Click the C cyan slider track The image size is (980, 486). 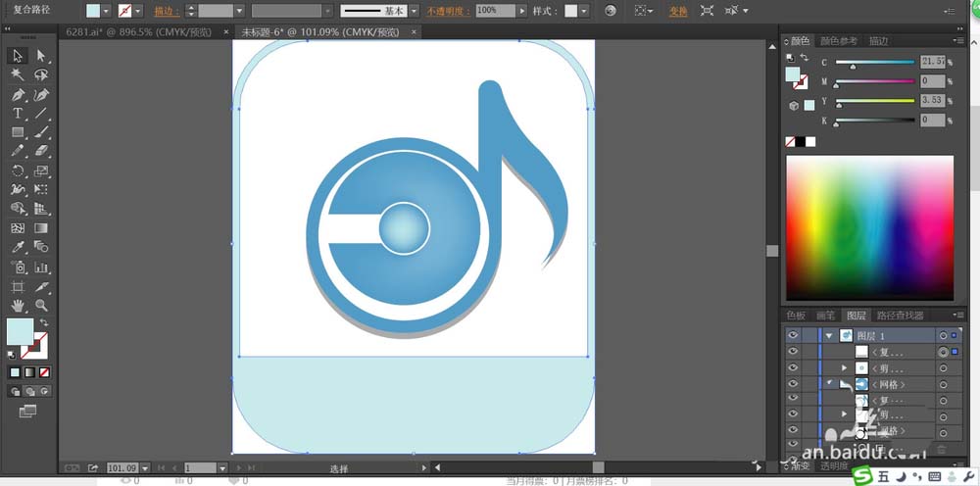[x=875, y=63]
